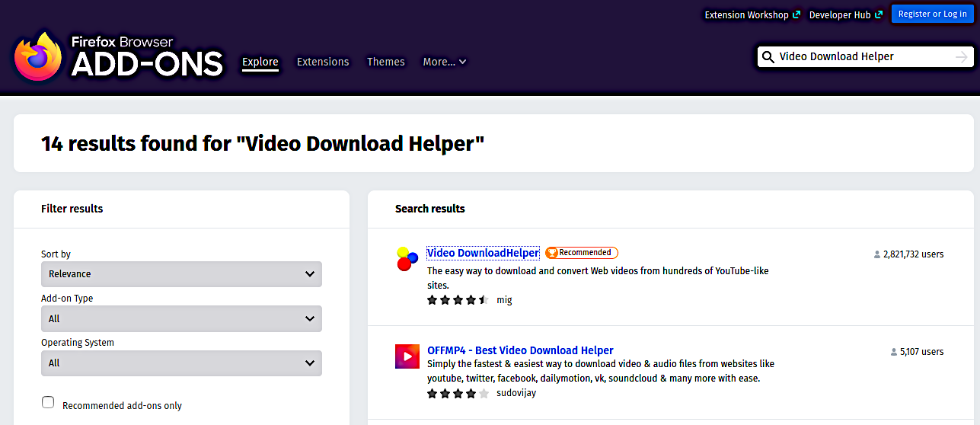Open the Operating System dropdown
The image size is (980, 425).
(181, 363)
